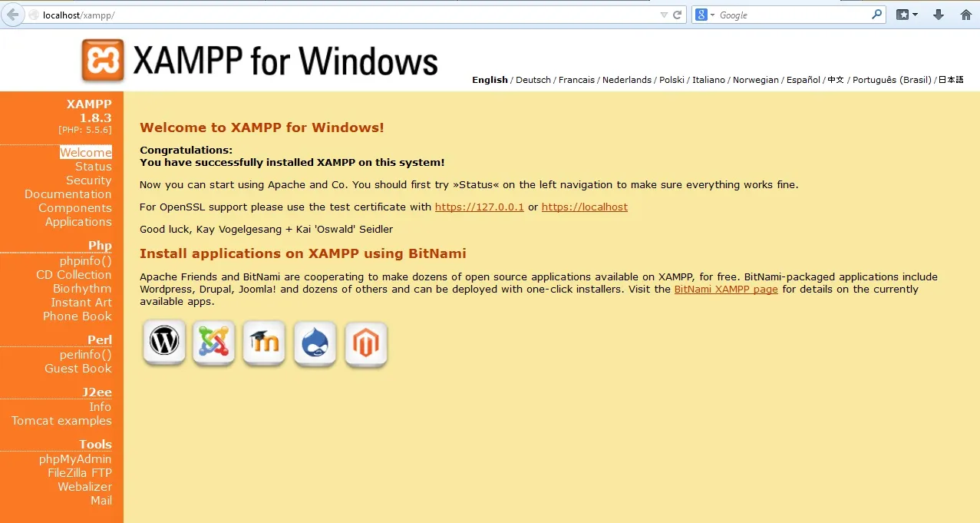Expand the bookmarks menu arrow
Viewport: 980px width, 523px height.
[x=915, y=15]
